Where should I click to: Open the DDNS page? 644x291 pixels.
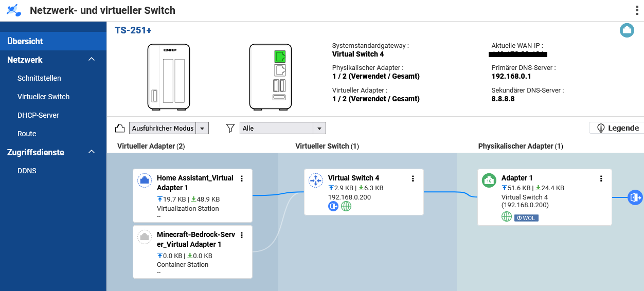(x=27, y=171)
